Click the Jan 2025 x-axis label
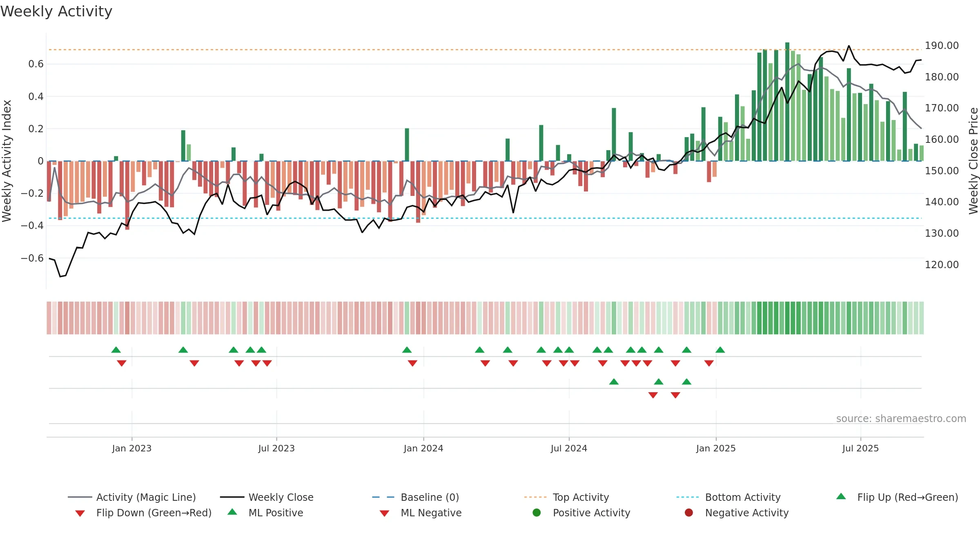The height and width of the screenshot is (551, 980). tap(716, 449)
